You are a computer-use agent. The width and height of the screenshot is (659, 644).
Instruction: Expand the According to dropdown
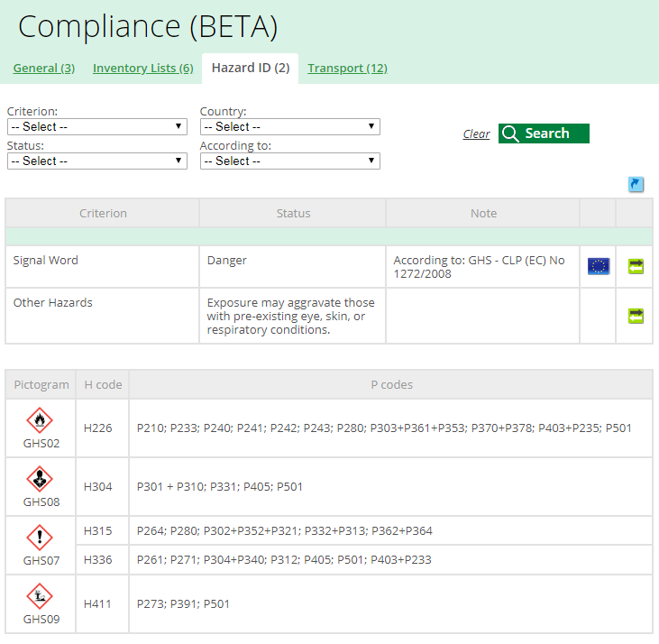[289, 161]
